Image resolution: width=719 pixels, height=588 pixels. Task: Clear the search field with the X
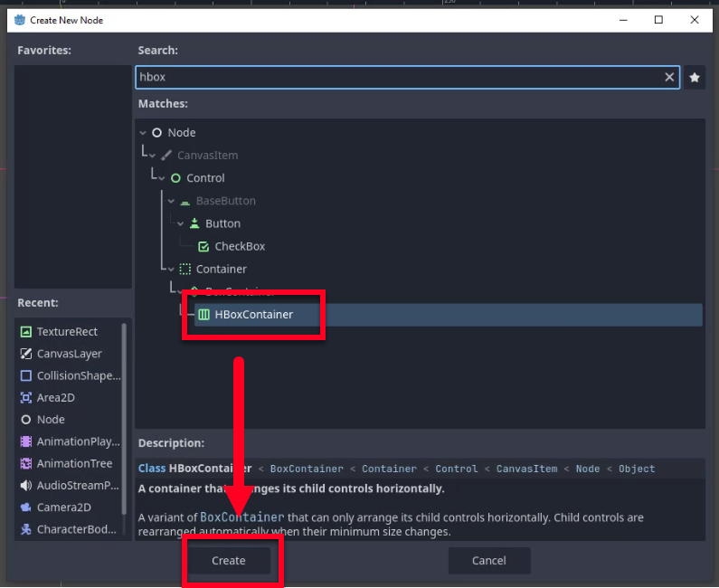coord(669,77)
